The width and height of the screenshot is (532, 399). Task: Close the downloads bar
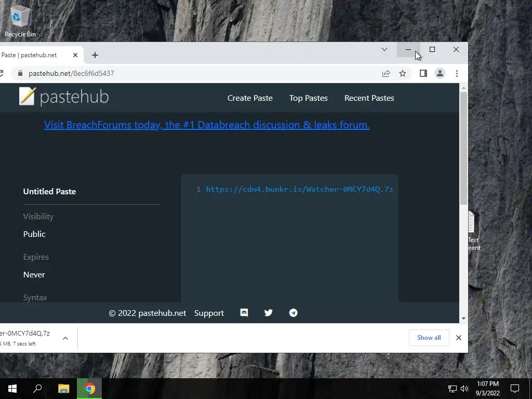[458, 338]
